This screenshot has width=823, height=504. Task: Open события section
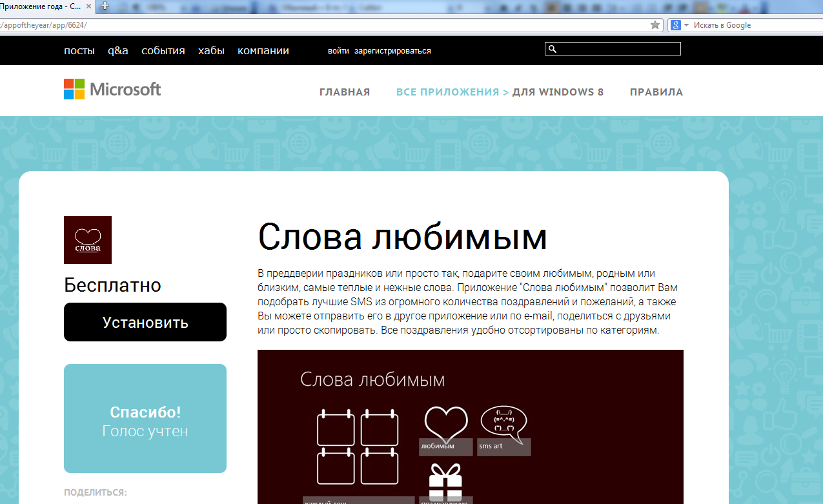click(163, 51)
